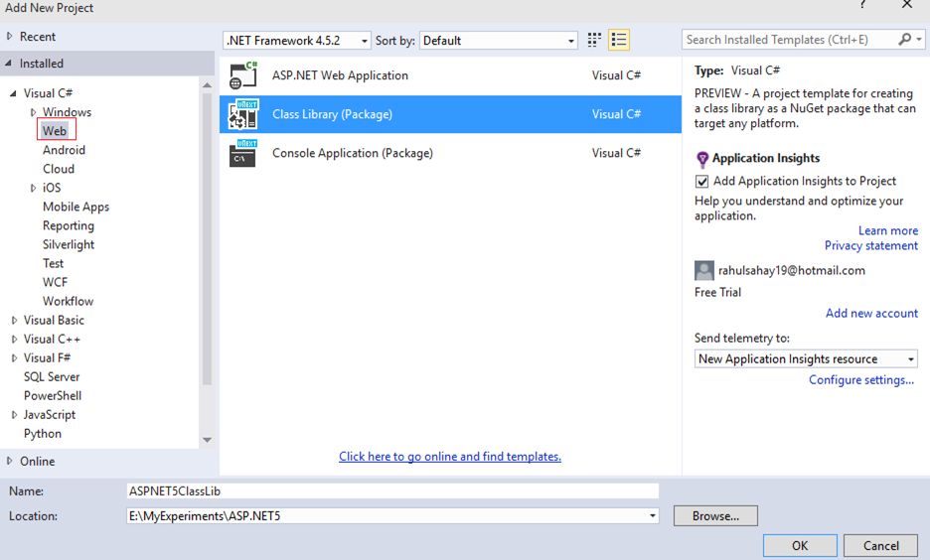Select the WCF category

(x=56, y=282)
